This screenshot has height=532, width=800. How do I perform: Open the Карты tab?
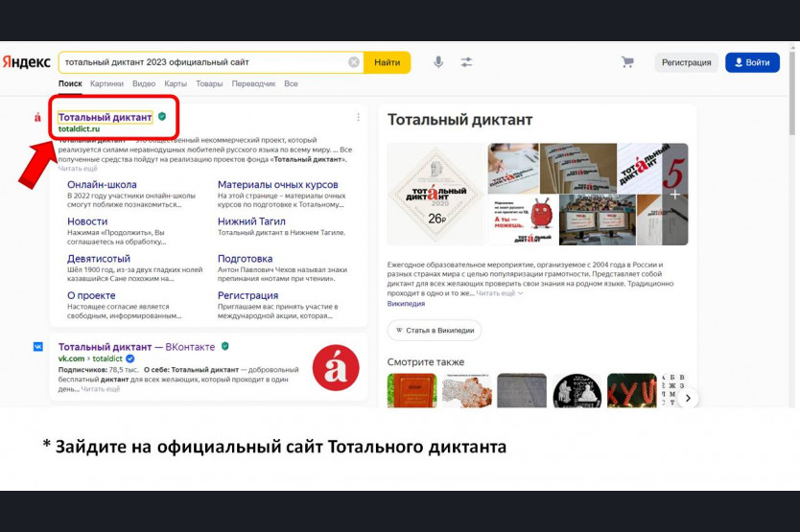click(x=176, y=83)
